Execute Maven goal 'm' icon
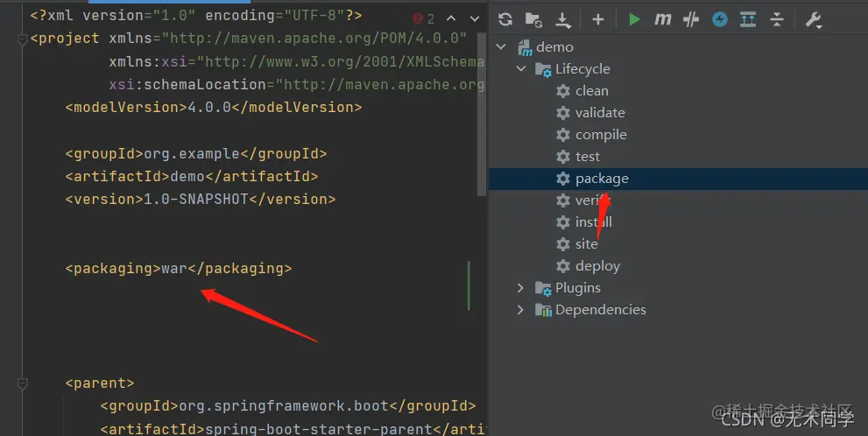This screenshot has width=868, height=436. point(663,20)
